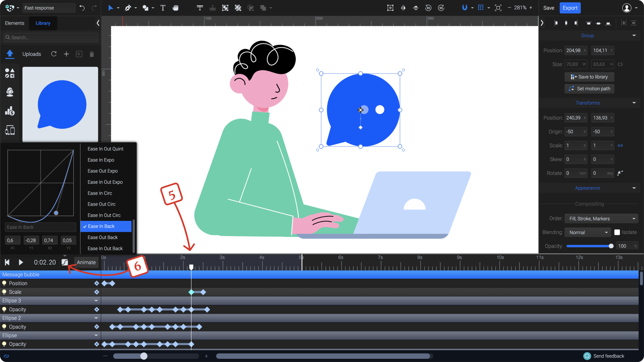Refresh the uploads list
The width and height of the screenshot is (644, 362).
coord(54,54)
